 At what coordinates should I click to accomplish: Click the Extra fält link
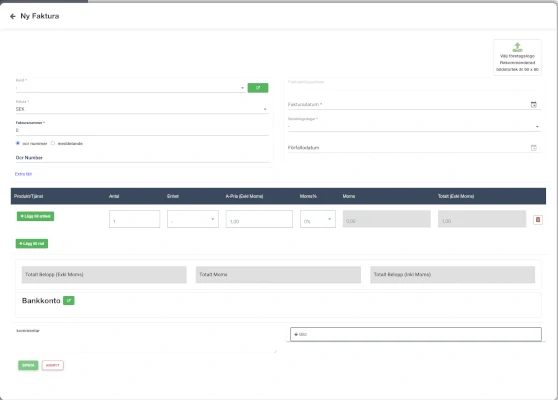click(x=23, y=174)
